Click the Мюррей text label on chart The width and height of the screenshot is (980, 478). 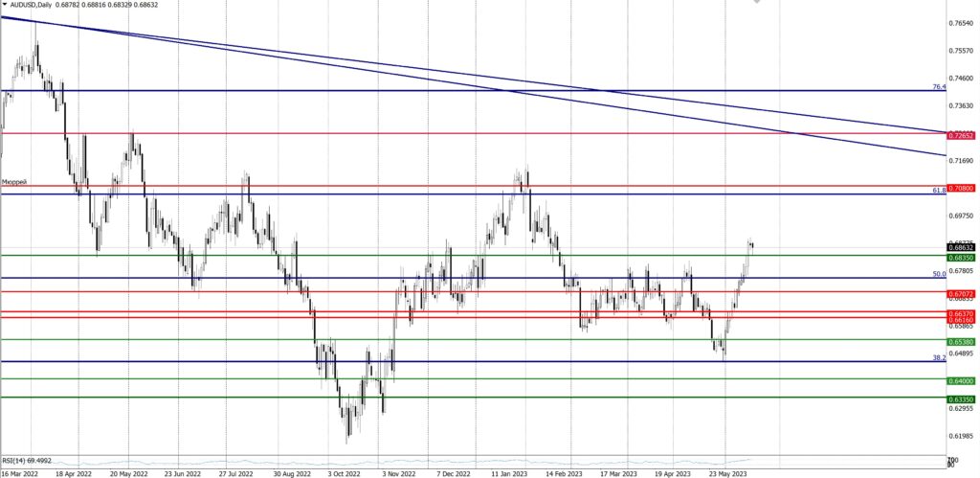tap(13, 182)
